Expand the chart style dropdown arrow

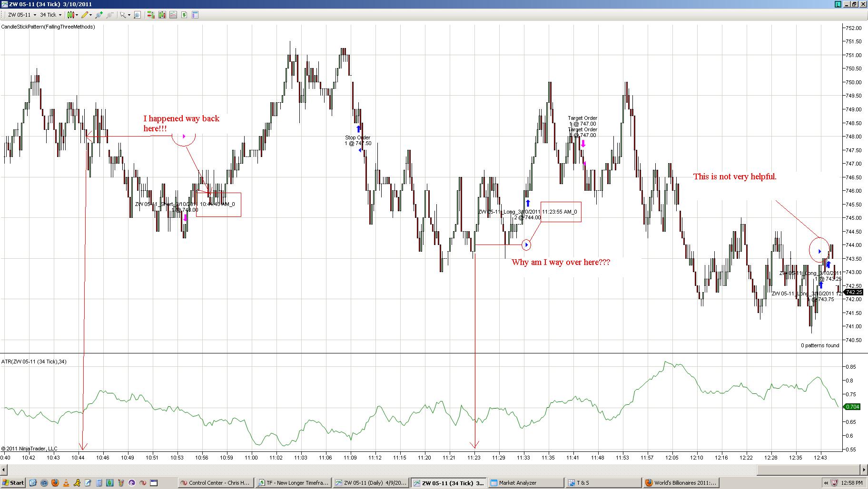coord(76,15)
